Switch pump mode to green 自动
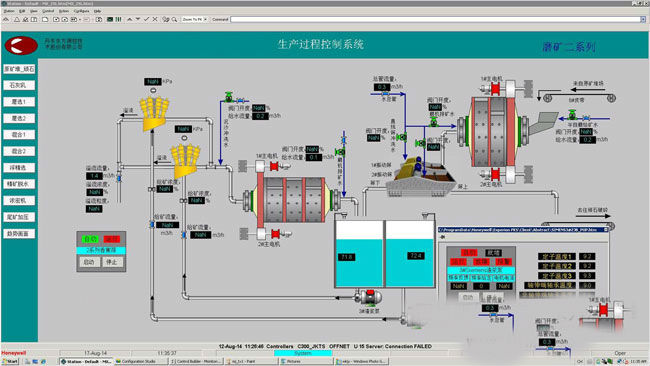Image resolution: width=650 pixels, height=366 pixels. [x=90, y=239]
